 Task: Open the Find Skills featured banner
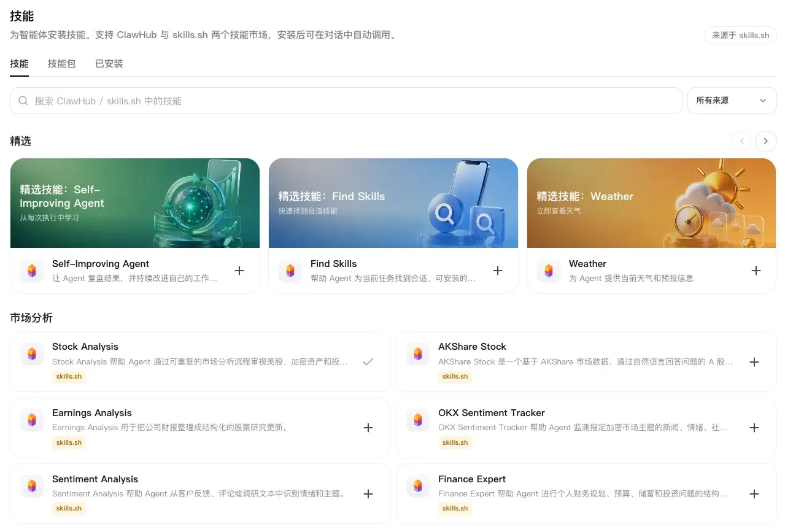point(393,203)
